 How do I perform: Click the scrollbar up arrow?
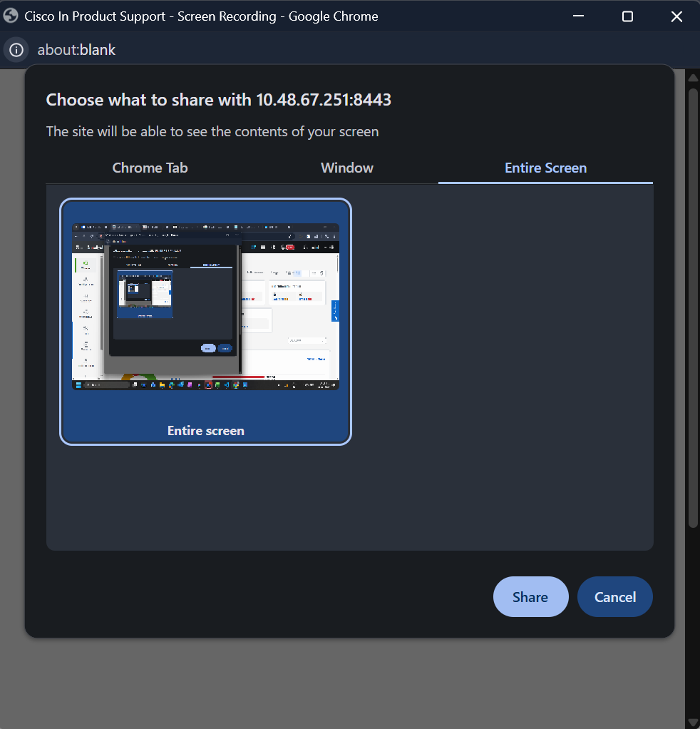(691, 77)
